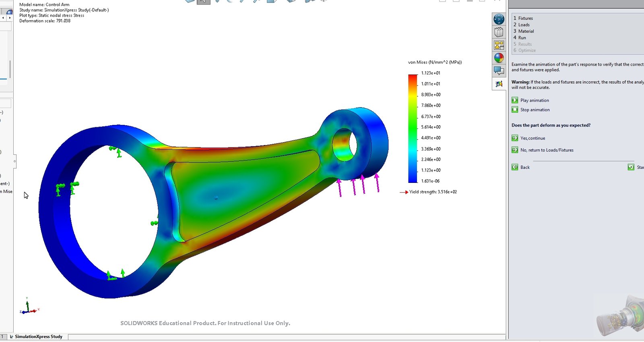
Task: Click the green Play animation icon
Action: click(515, 100)
